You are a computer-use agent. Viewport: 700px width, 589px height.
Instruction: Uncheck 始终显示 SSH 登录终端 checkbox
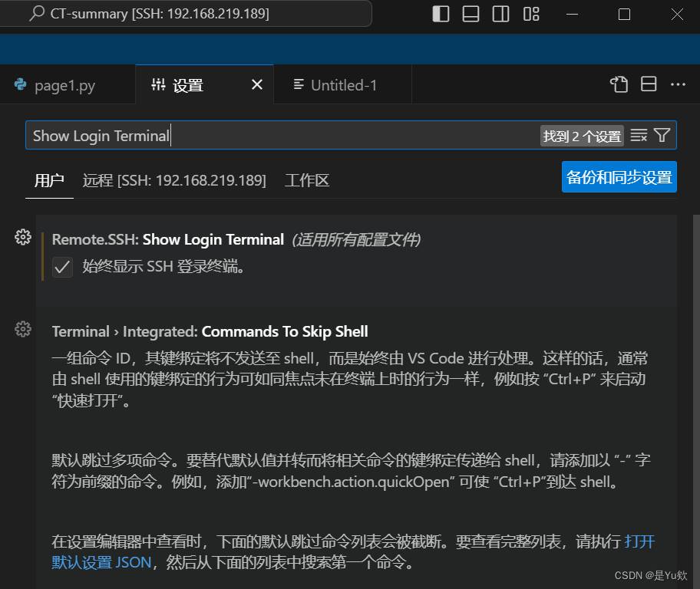(x=62, y=268)
